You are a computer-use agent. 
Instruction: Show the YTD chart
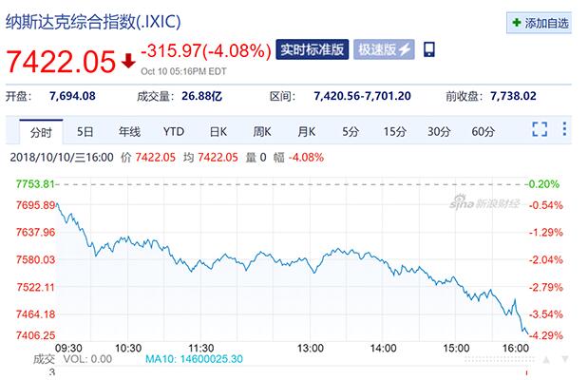pos(173,130)
